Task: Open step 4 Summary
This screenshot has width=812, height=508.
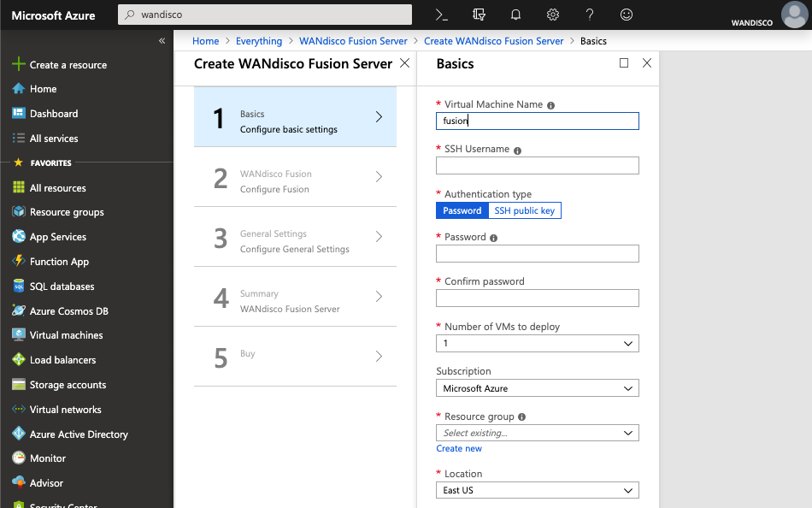Action: click(295, 297)
